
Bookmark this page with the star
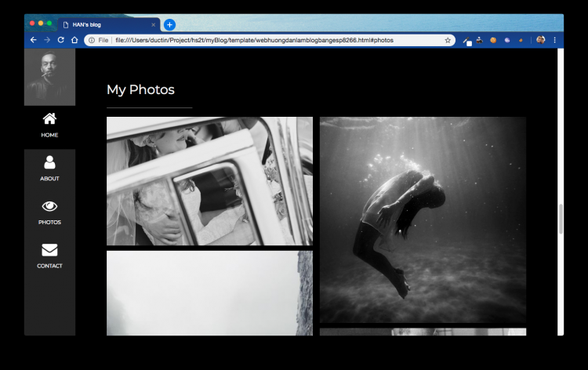point(448,40)
